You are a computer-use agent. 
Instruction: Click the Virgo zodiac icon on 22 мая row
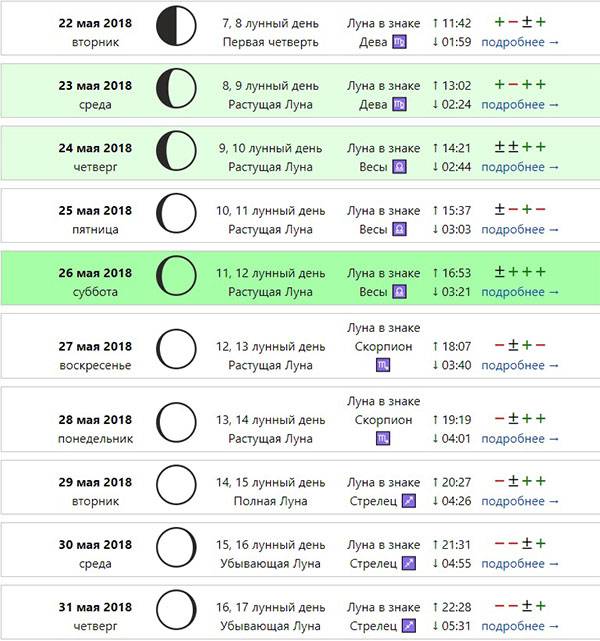[x=399, y=43]
